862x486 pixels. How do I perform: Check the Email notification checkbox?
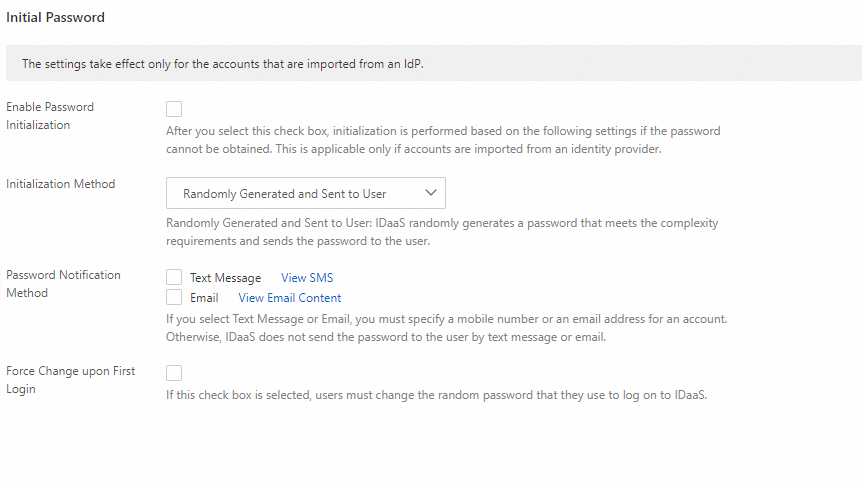174,297
